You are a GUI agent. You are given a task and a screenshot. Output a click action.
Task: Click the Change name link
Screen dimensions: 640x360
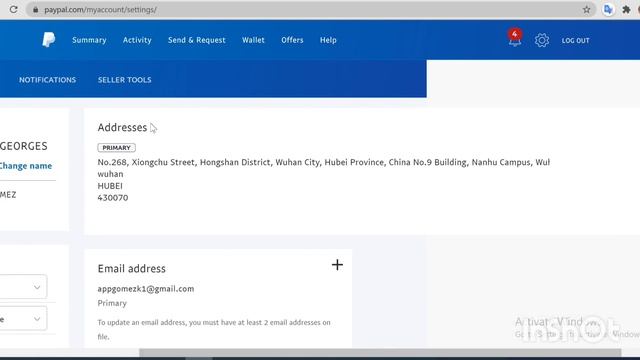25,166
